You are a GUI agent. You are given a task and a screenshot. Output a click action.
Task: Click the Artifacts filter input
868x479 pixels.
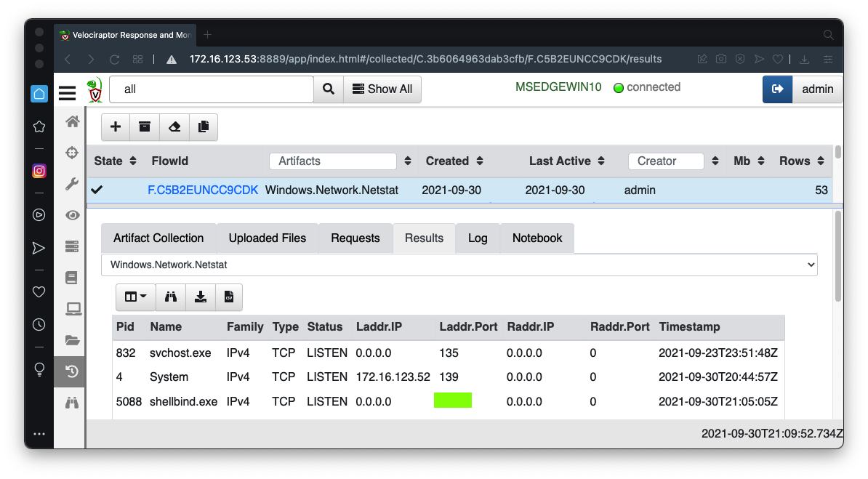tap(333, 161)
